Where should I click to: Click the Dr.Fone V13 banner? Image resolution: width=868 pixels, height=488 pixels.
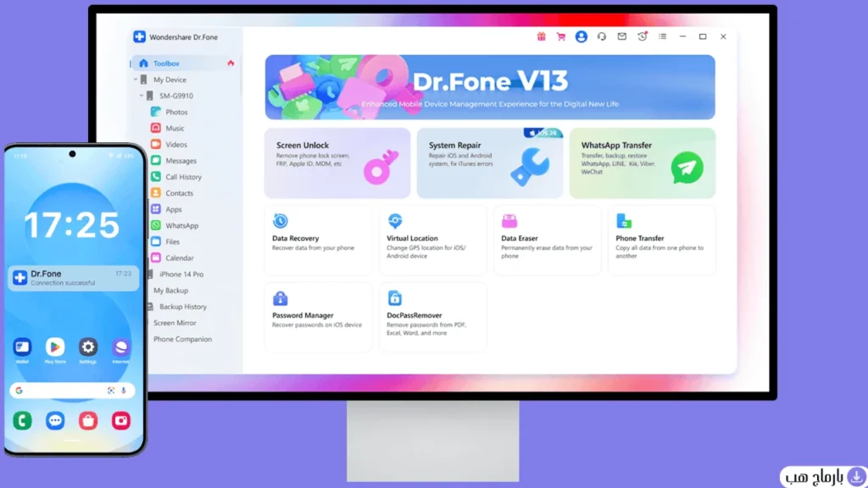pos(490,87)
